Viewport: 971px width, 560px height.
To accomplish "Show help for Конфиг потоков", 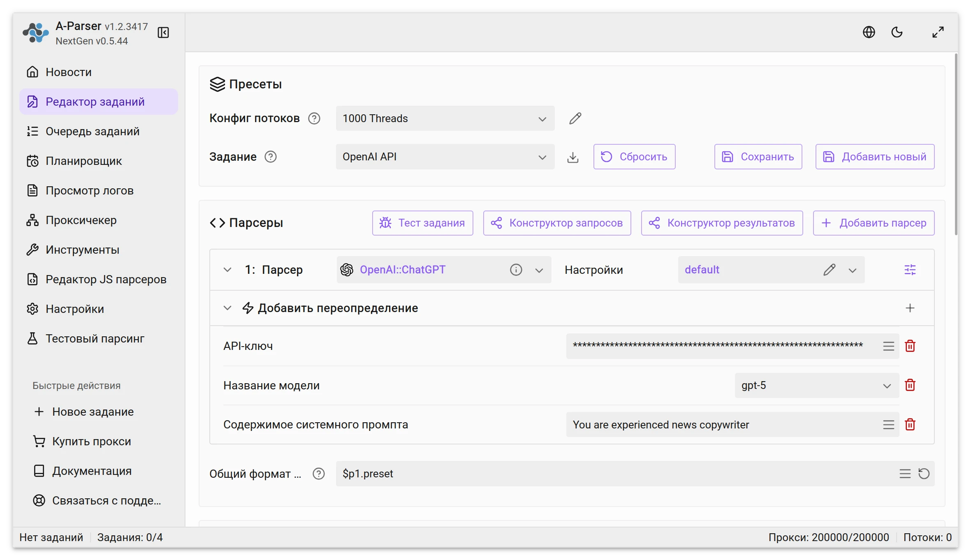I will pos(314,118).
